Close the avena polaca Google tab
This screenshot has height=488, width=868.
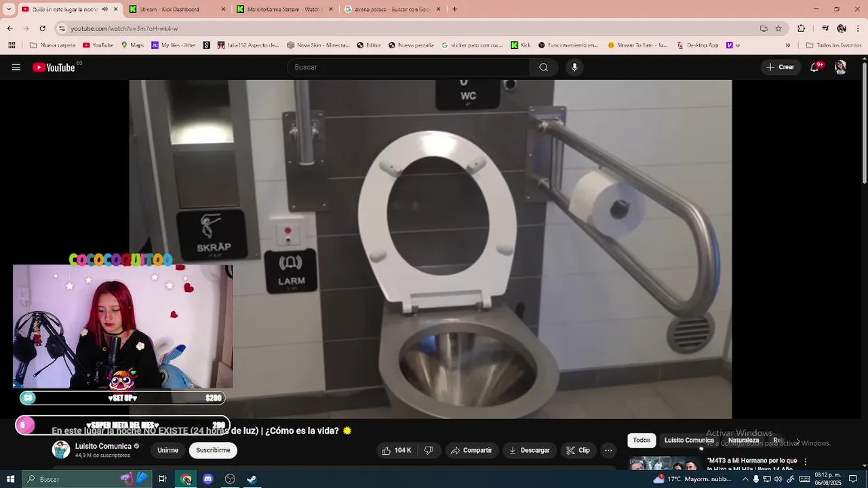438,9
